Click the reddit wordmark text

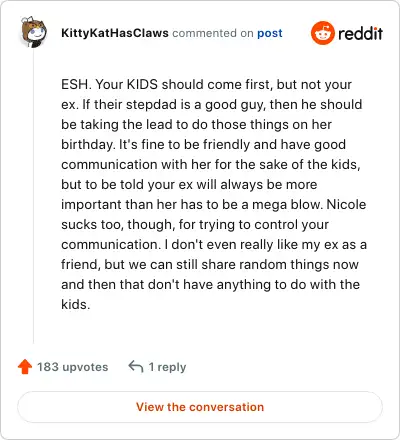(x=360, y=33)
